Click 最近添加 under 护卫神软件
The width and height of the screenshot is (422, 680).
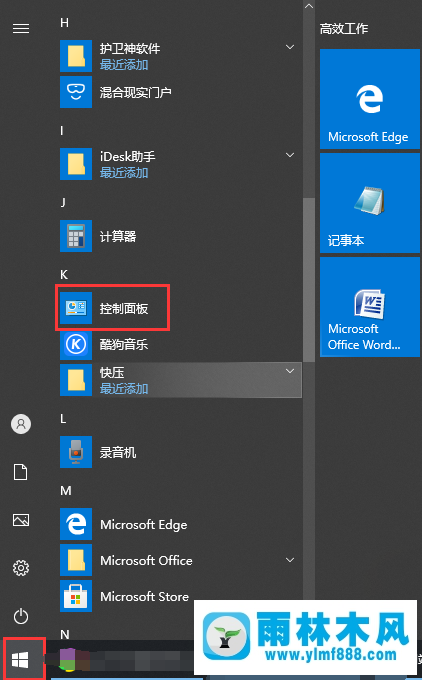point(124,65)
